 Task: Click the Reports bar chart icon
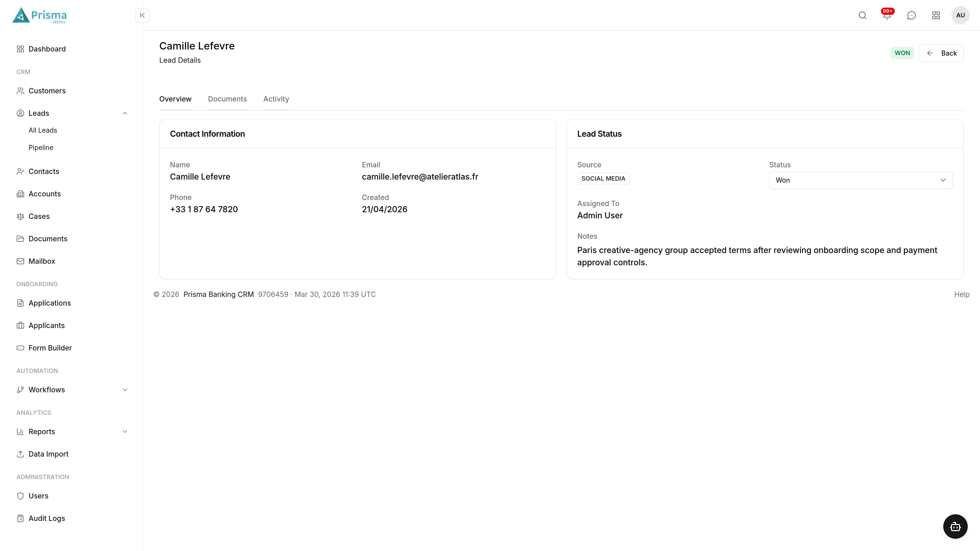coord(20,432)
